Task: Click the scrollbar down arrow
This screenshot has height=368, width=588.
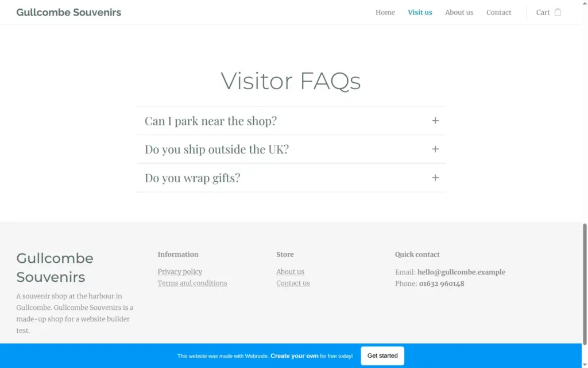Action: pyautogui.click(x=585, y=365)
